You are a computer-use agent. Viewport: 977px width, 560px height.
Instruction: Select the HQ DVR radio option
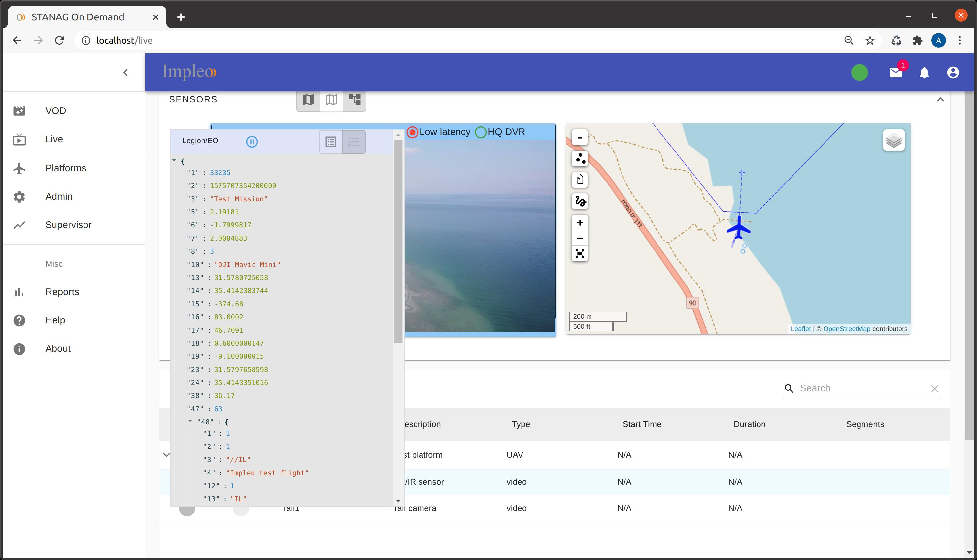tap(481, 132)
